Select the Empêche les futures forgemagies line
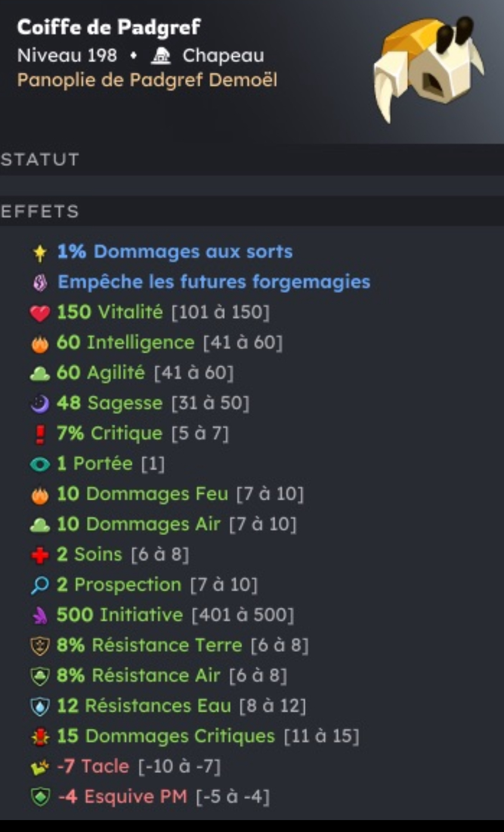504x832 pixels. 214,282
